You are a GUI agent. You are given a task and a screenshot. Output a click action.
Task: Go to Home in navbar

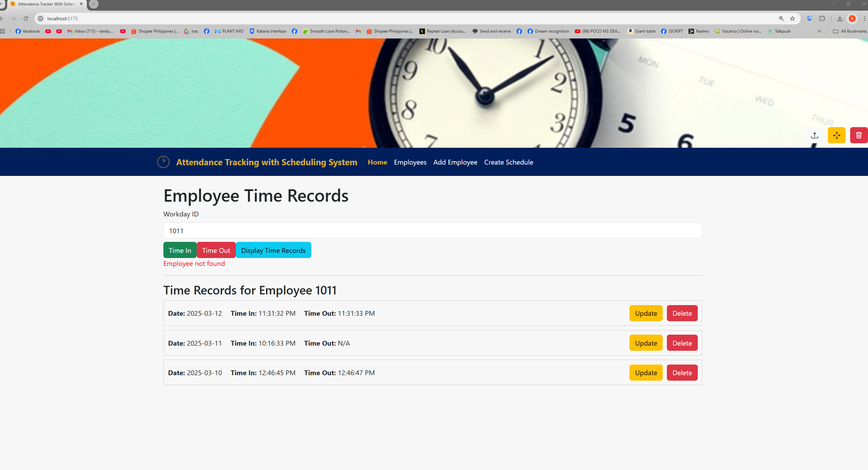pos(378,162)
